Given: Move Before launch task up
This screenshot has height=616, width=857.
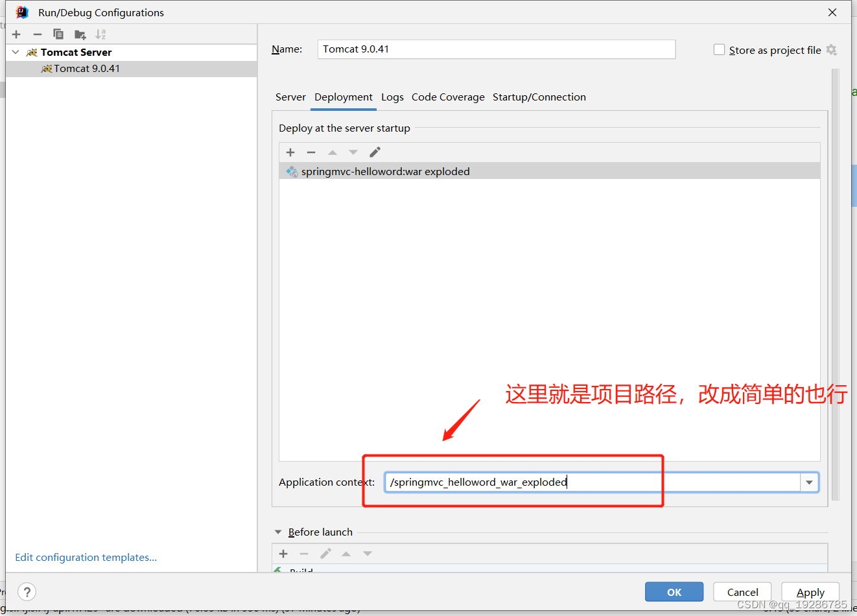Looking at the screenshot, I should 346,554.
